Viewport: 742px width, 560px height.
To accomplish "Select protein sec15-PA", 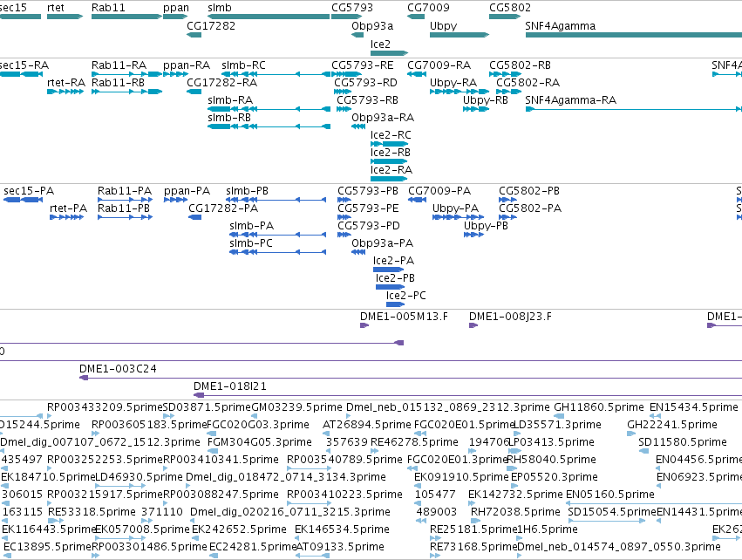I will point(24,200).
